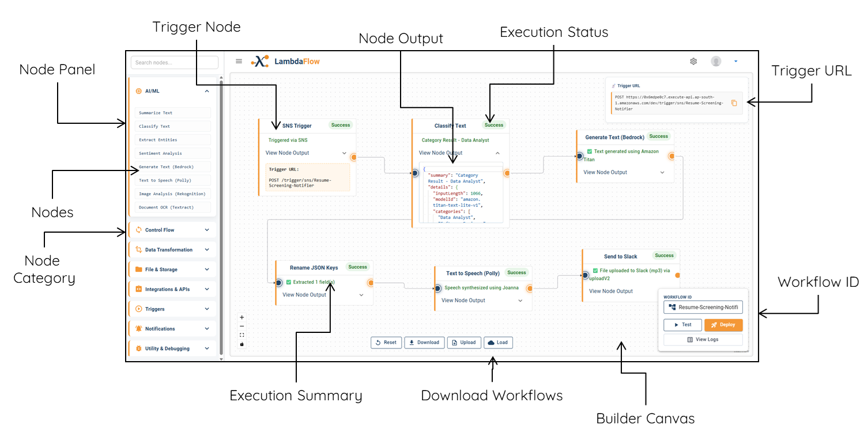Click Text to Speech (Polly) output connector
The width and height of the screenshot is (868, 436).
coord(530,288)
